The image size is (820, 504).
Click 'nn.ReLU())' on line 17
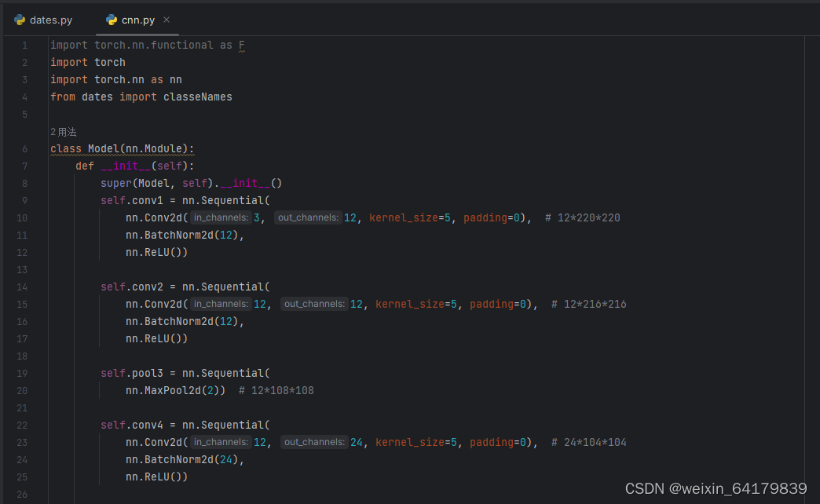[157, 338]
